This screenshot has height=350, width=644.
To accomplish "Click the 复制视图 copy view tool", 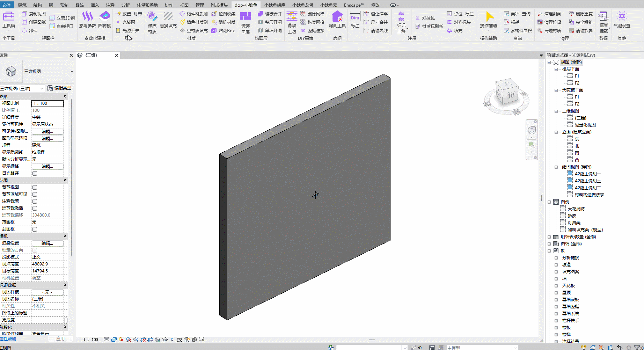I will [34, 14].
